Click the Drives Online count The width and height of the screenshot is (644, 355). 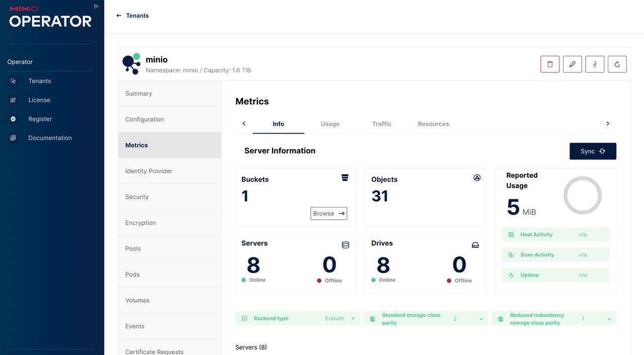pyautogui.click(x=383, y=265)
